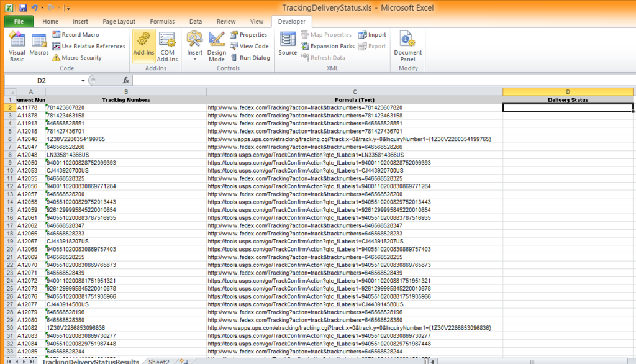This screenshot has height=364, width=636.
Task: Open the Macros dialog
Action: [39, 45]
